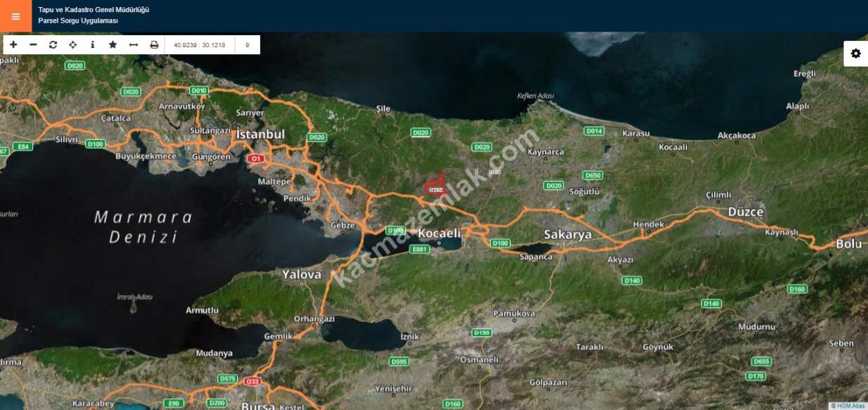Select the distance measure arrow tool
868x410 pixels.
click(133, 44)
